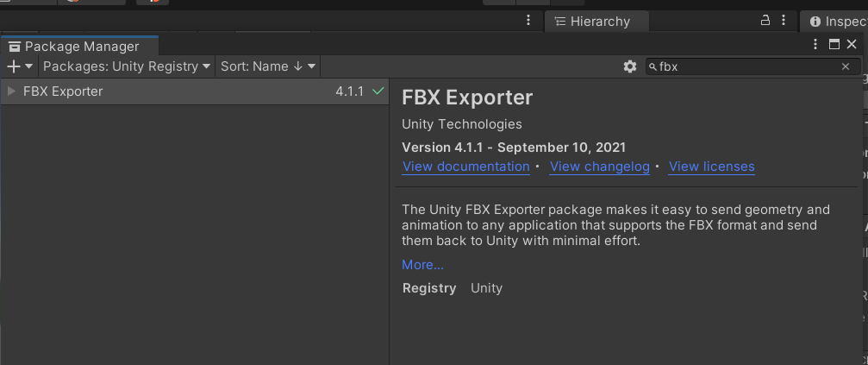Open the View documentation link
This screenshot has height=365, width=868.
[465, 167]
